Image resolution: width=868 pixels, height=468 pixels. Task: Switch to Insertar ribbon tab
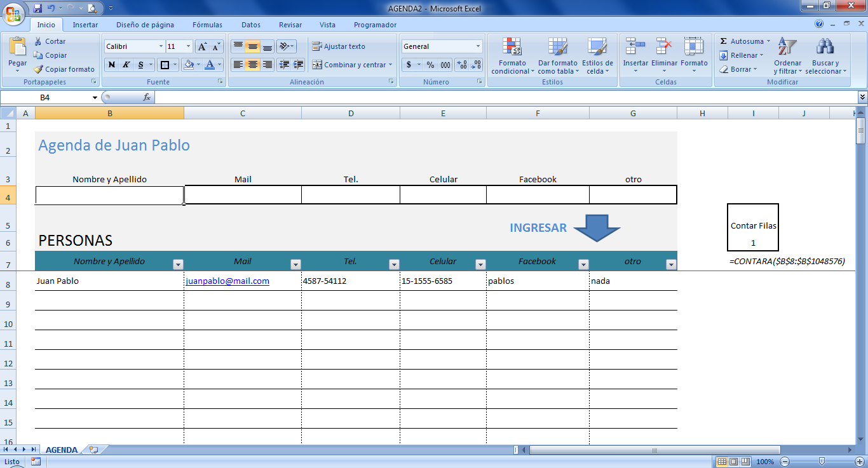pos(85,25)
